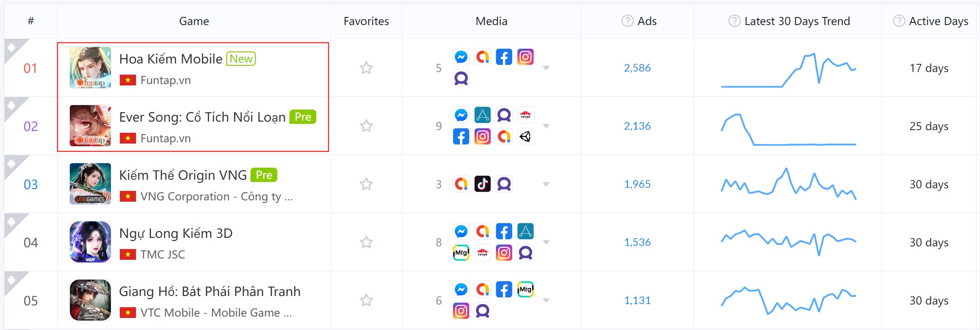Click the help icon next to Ads header

pos(628,21)
